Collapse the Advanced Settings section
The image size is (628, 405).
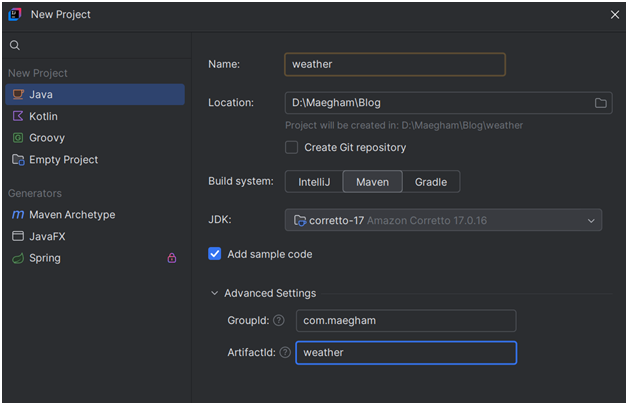[x=215, y=293]
